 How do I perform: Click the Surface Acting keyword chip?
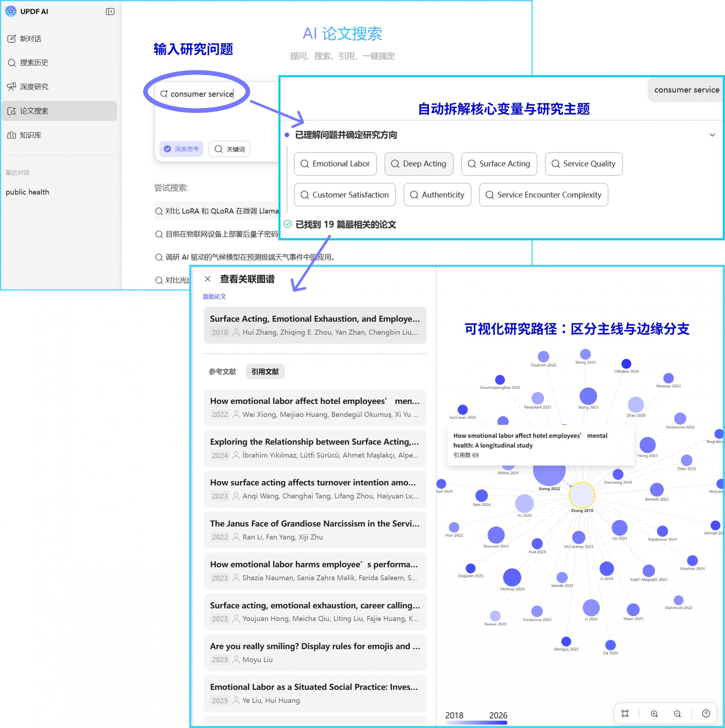point(499,164)
